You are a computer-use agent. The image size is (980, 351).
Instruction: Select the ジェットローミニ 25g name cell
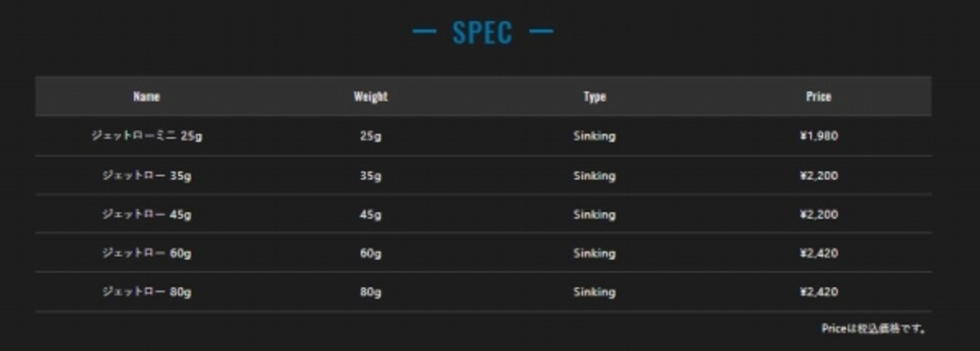pos(146,136)
